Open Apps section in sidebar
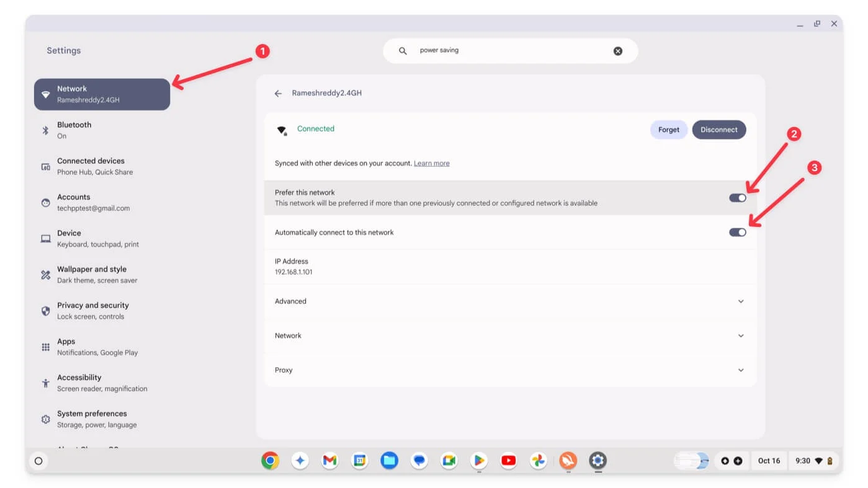This screenshot has height=488, width=868. [102, 347]
